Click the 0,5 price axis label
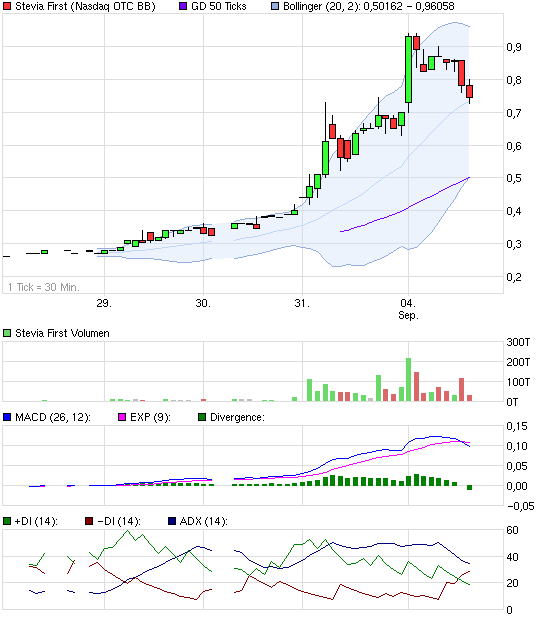Viewport: 545px width, 618px height. pos(514,178)
